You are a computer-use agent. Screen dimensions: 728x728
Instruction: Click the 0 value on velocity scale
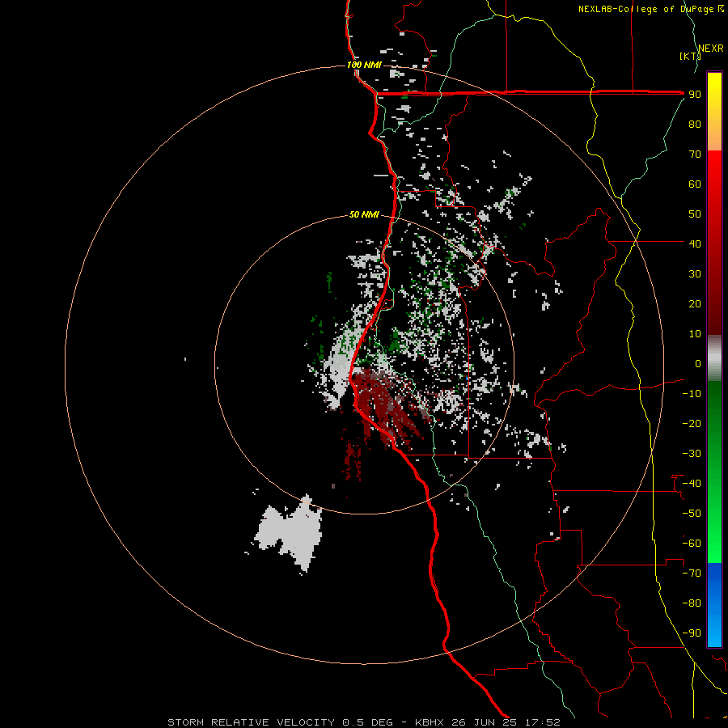[x=698, y=363]
